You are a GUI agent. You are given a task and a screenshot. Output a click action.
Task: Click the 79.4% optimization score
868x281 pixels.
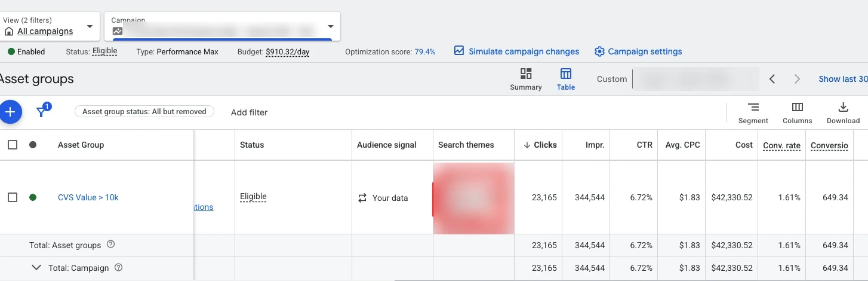click(425, 52)
